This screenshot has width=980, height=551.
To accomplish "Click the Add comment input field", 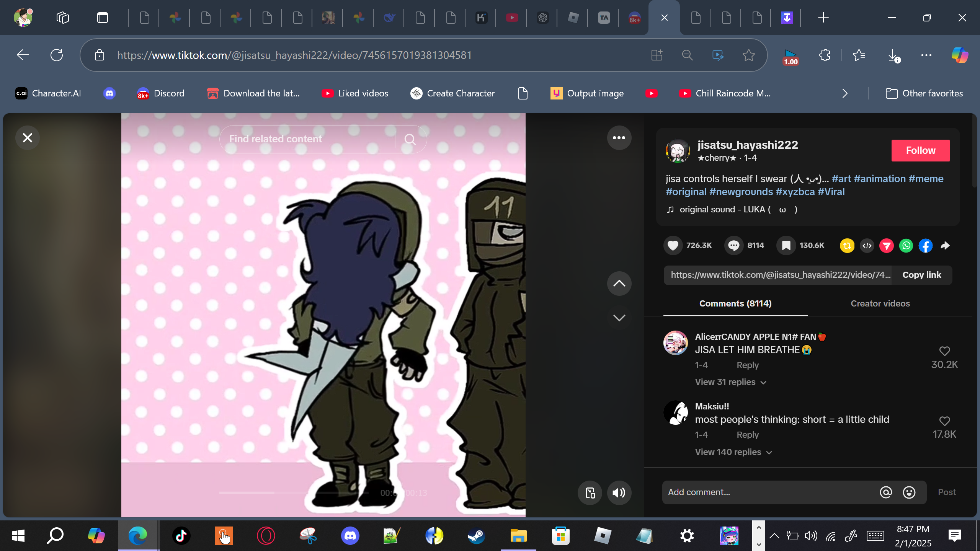I will 769,492.
